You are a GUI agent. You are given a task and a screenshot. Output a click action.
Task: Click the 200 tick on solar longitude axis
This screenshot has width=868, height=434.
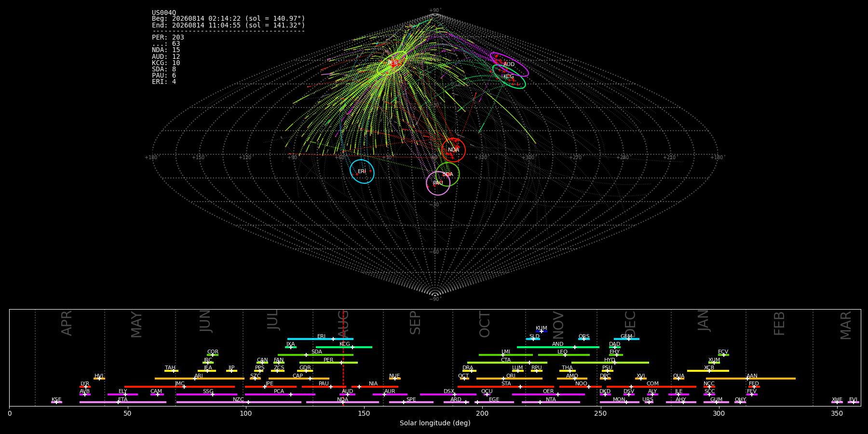click(482, 413)
